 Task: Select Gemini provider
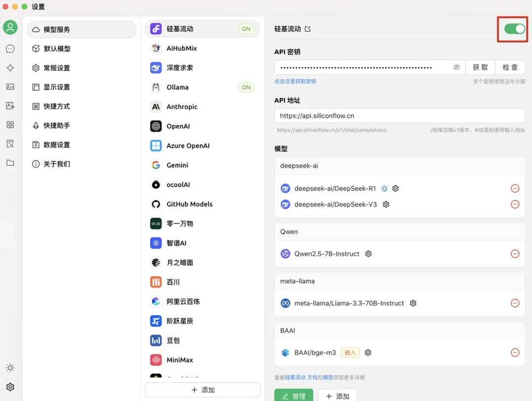pyautogui.click(x=202, y=165)
